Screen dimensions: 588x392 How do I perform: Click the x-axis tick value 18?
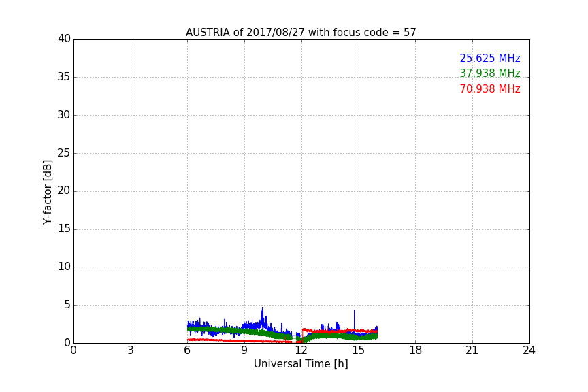coord(416,350)
